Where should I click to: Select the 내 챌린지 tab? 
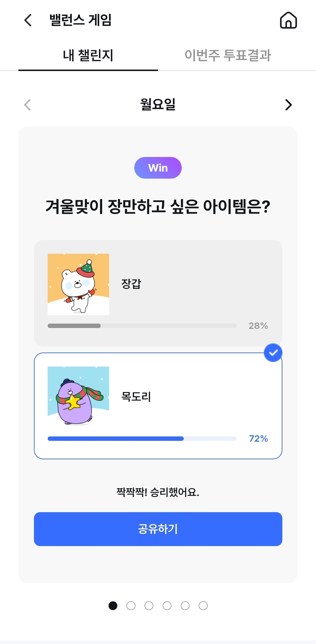click(x=88, y=55)
